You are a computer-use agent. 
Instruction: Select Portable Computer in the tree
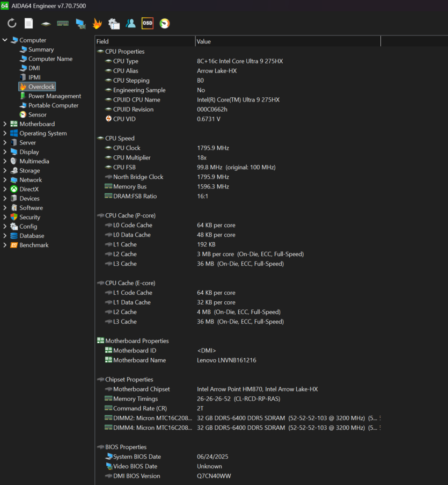click(x=53, y=105)
